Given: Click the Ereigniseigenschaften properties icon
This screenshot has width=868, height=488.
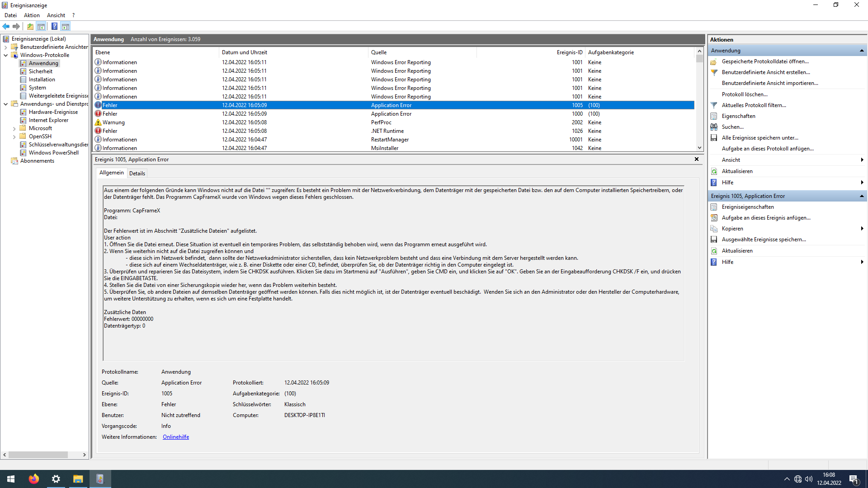Looking at the screenshot, I should coord(714,207).
